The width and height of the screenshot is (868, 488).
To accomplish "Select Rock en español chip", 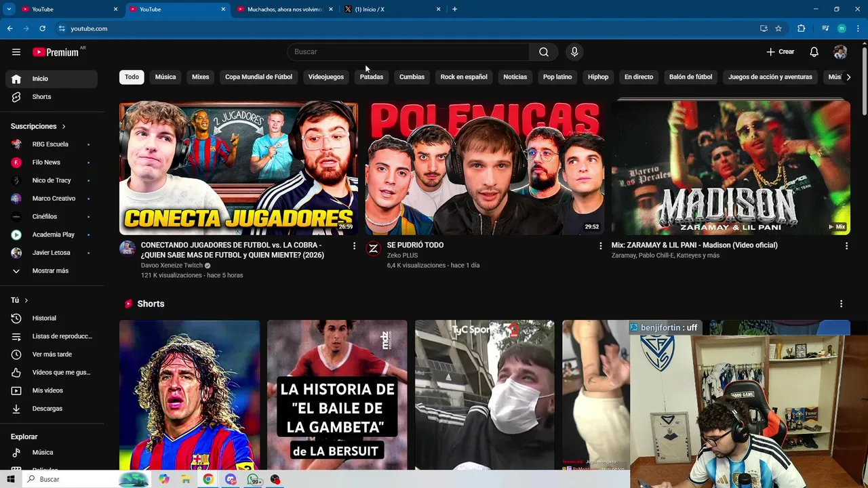I will pos(464,77).
